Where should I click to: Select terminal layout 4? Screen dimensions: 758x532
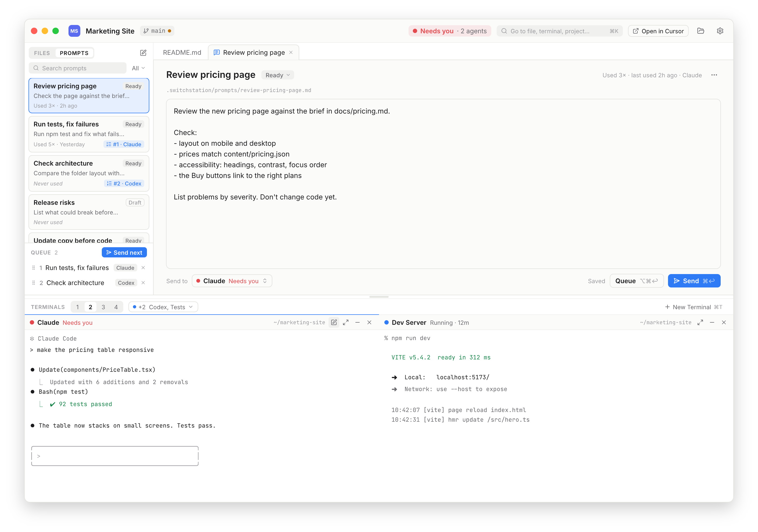point(116,307)
